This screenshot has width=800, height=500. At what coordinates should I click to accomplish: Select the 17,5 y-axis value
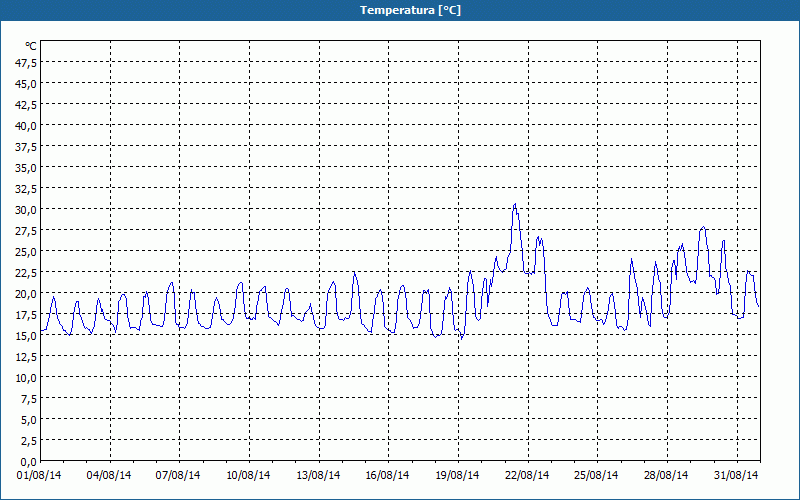point(27,315)
